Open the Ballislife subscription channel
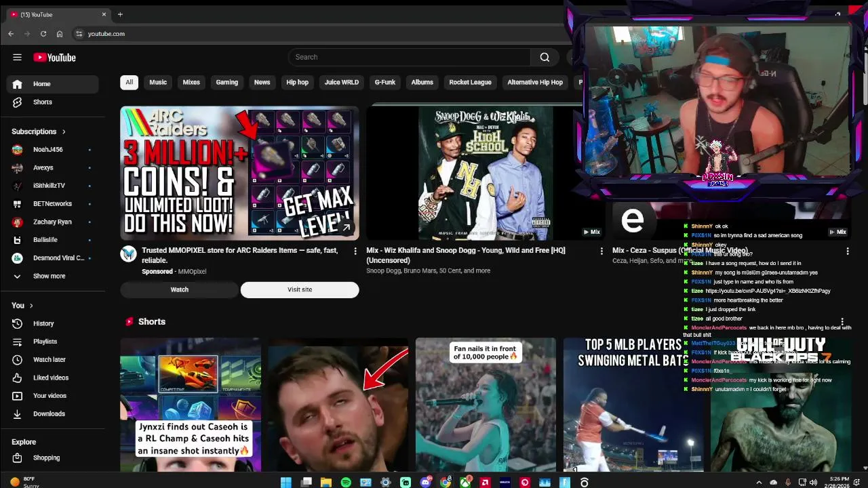The width and height of the screenshot is (868, 488). coord(53,240)
